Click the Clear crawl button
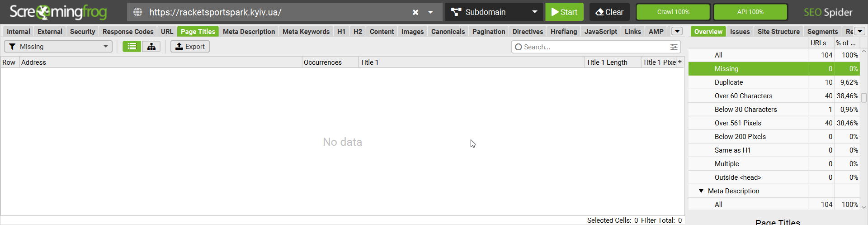Screen dimensions: 868x225 pos(609,12)
